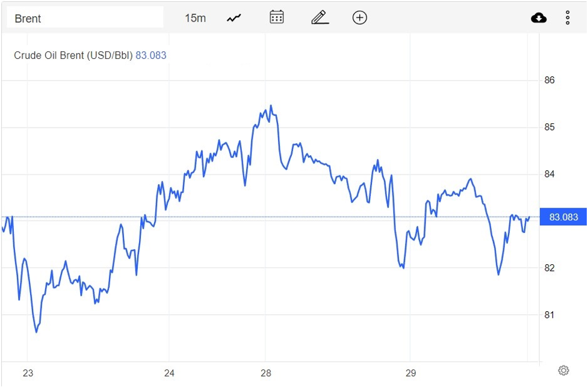Click the 82 price level on axis
Image resolution: width=588 pixels, height=387 pixels.
point(549,268)
